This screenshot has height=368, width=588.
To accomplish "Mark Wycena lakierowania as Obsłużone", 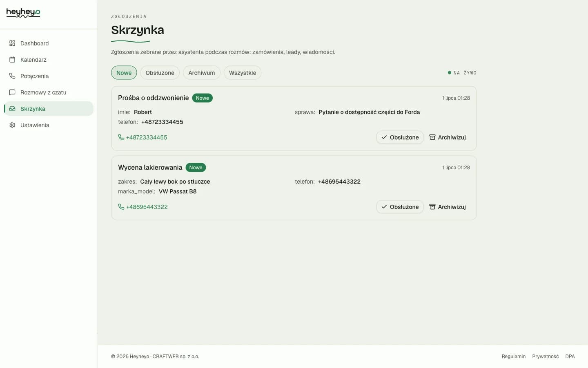I will pos(400,207).
